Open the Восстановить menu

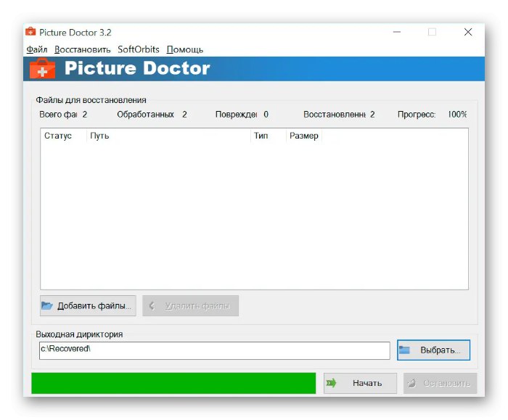pos(82,49)
